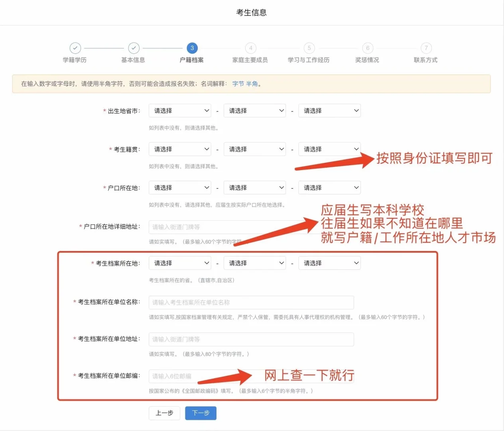Open the first 考生档案所在地 dropdown
504x431 pixels.
pos(179,263)
